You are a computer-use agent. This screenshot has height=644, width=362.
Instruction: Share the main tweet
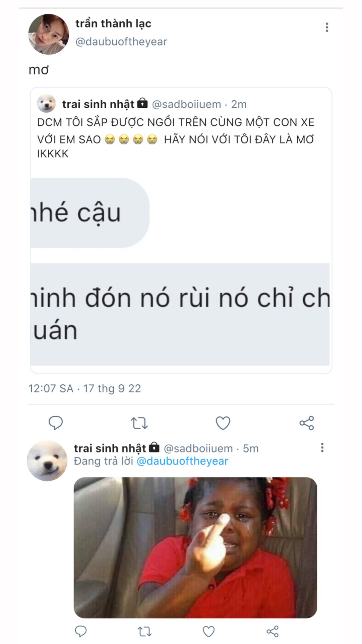click(307, 423)
